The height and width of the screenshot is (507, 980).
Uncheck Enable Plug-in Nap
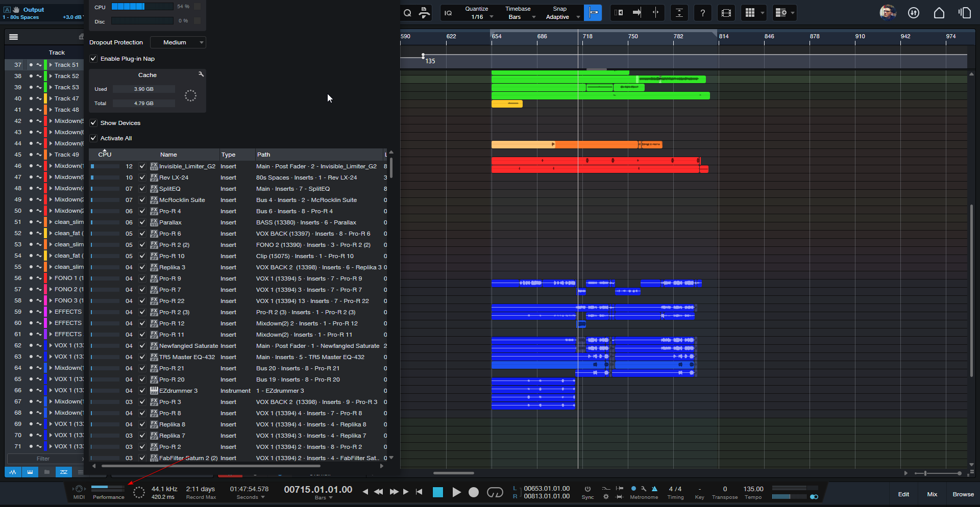pos(93,59)
